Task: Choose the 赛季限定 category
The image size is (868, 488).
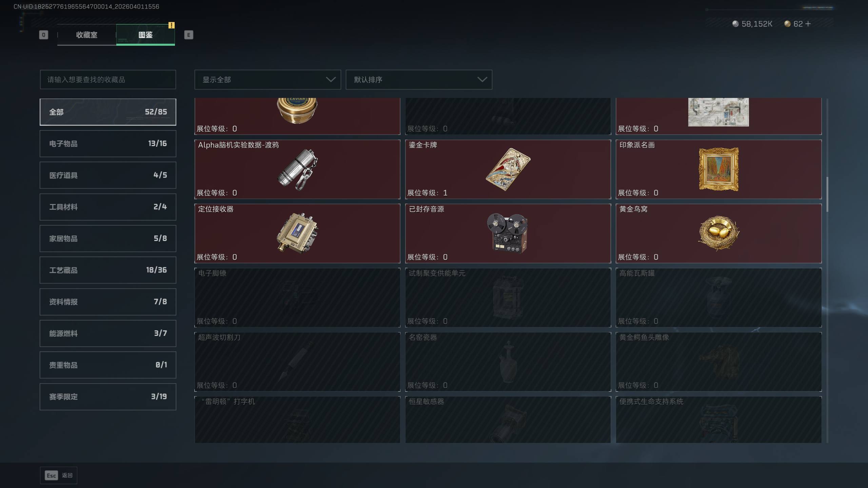Action: click(108, 396)
